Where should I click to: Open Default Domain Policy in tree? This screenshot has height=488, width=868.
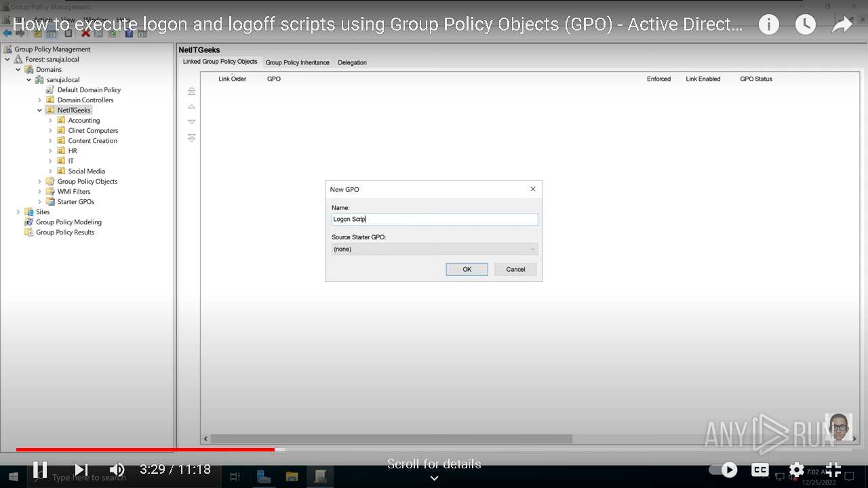coord(89,89)
